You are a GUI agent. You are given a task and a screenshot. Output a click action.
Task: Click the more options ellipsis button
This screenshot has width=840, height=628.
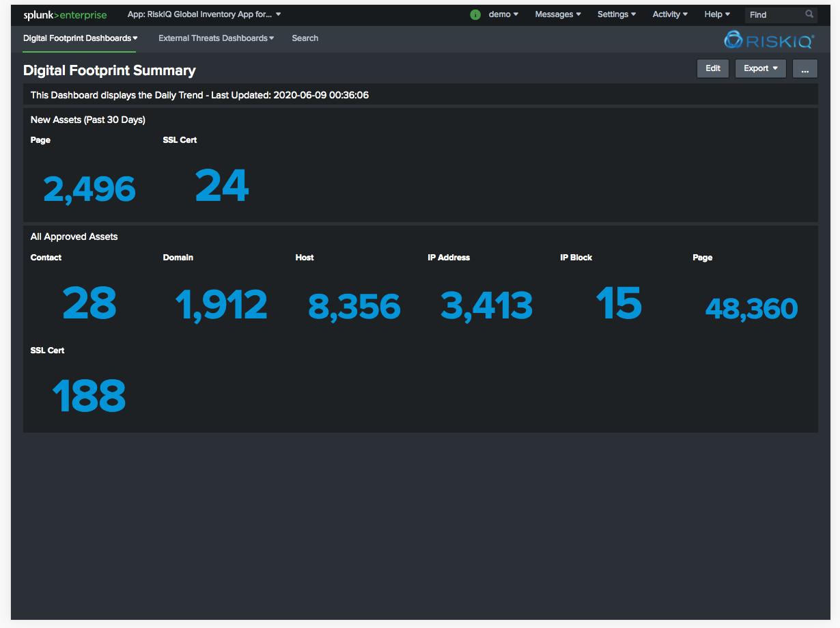[805, 68]
